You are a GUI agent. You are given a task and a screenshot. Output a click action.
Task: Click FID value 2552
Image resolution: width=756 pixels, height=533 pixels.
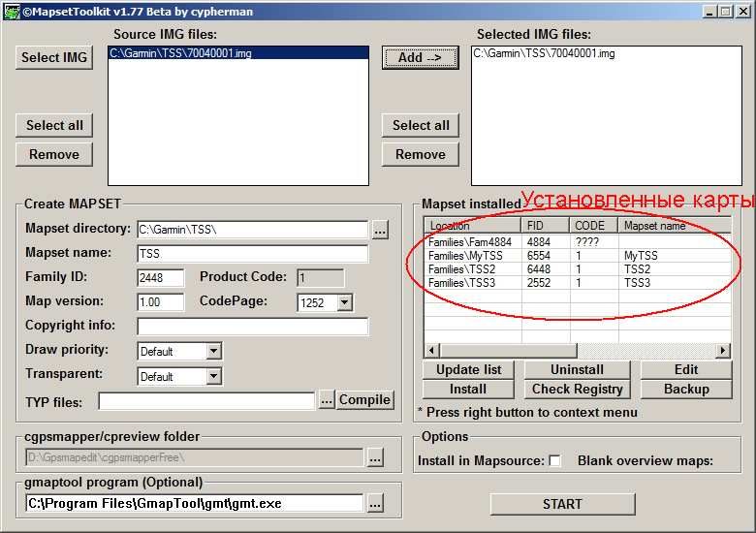tap(539, 282)
